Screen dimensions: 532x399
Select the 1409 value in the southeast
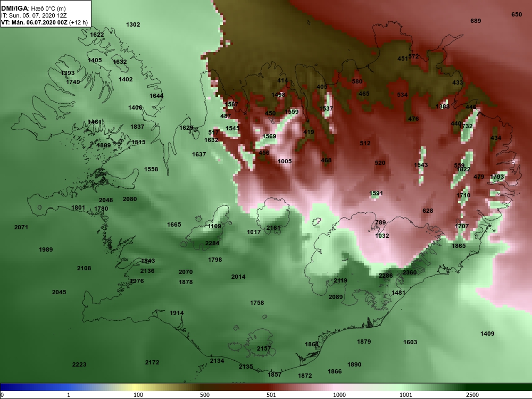click(x=487, y=334)
